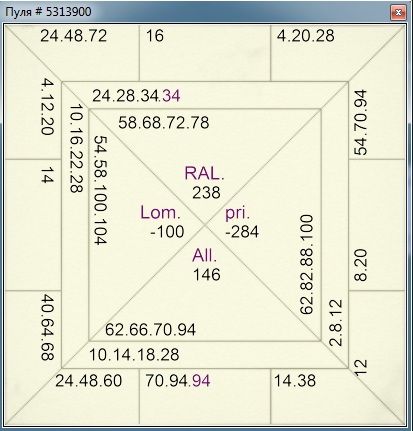Image resolution: width=413 pixels, height=431 pixels.
Task: Close the Пуля # 5313900 window
Action: (398, 13)
